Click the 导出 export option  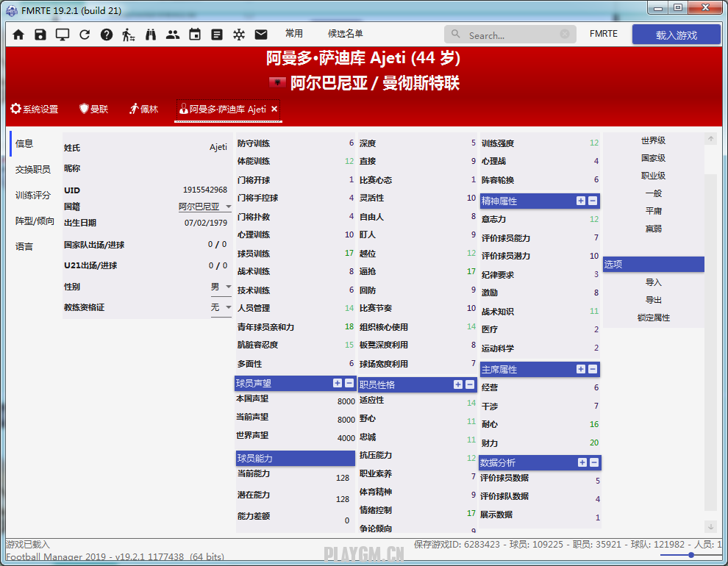click(x=653, y=300)
